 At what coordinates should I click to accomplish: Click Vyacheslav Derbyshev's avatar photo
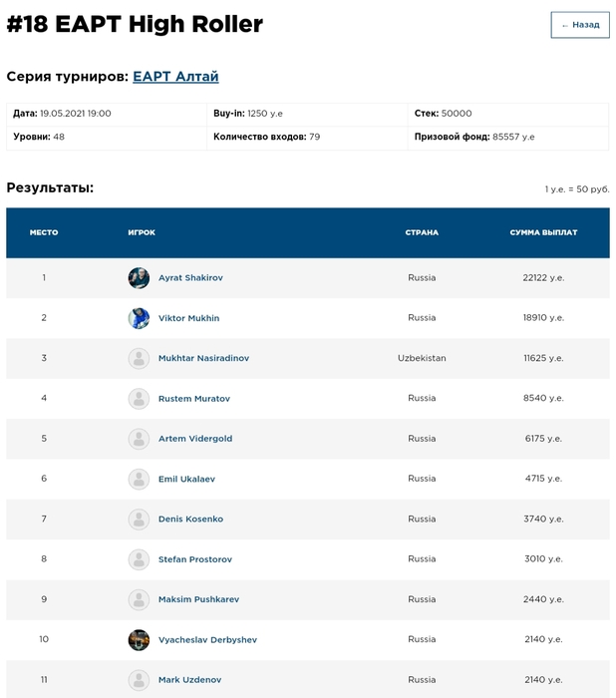click(x=139, y=639)
